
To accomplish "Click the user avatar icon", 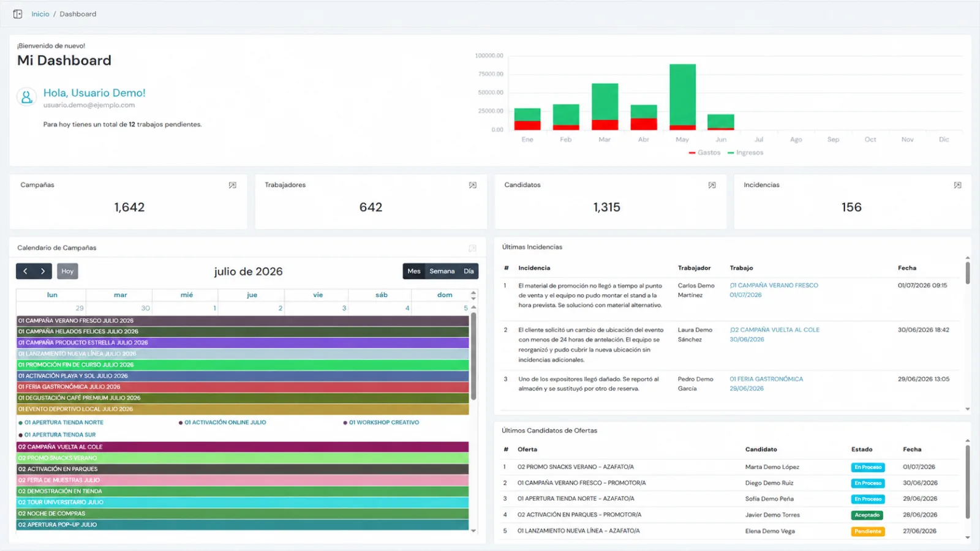I will coord(26,97).
